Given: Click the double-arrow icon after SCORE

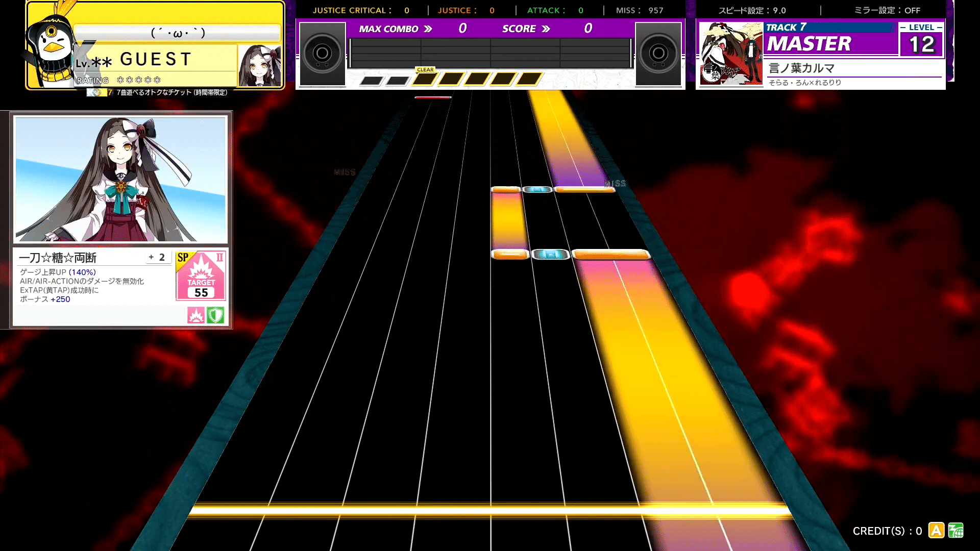Looking at the screenshot, I should (546, 29).
